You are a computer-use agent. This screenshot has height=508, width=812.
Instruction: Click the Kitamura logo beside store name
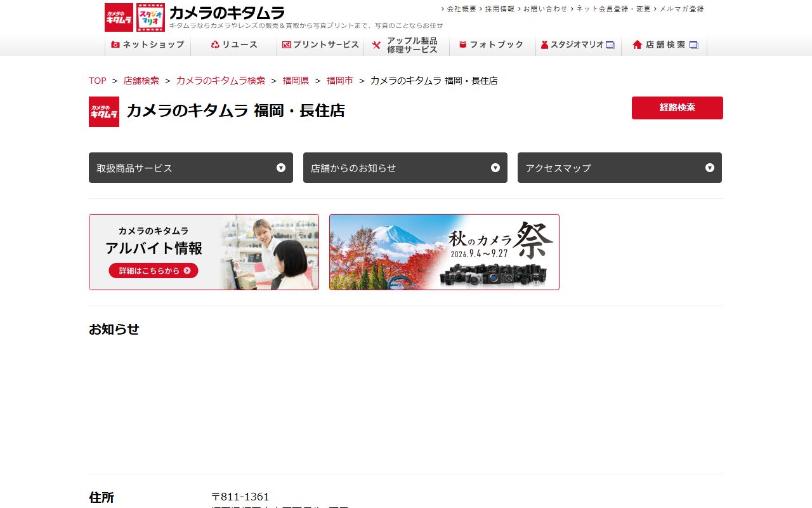pos(104,112)
